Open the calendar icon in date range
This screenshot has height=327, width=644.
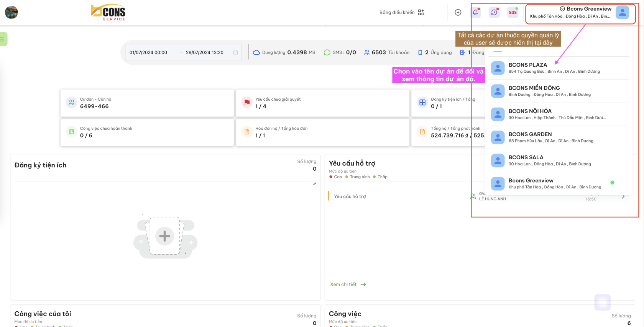235,52
